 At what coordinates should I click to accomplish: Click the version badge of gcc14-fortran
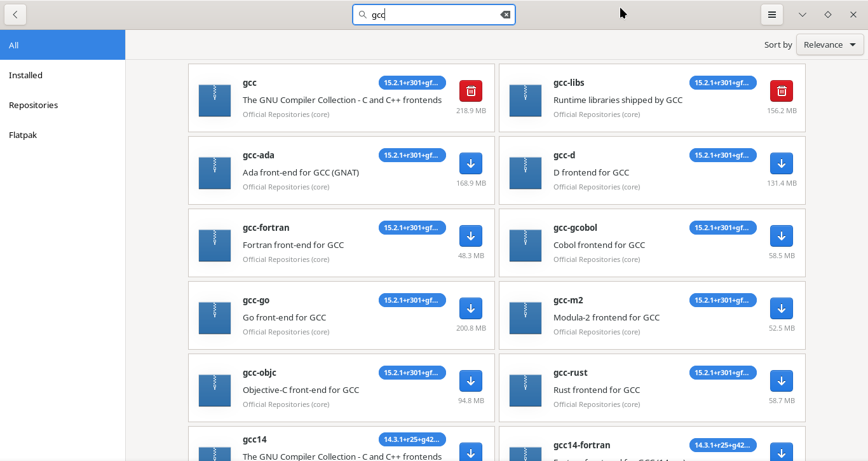pyautogui.click(x=723, y=445)
